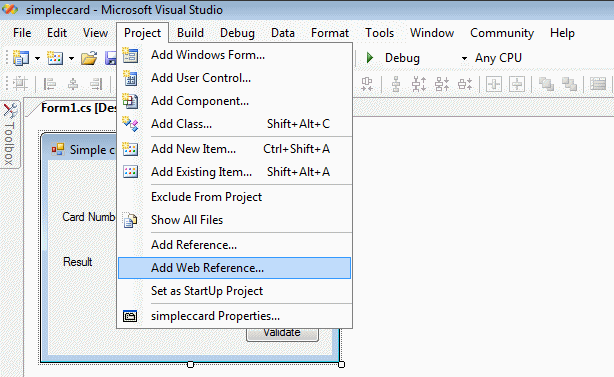The image size is (614, 377).
Task: Open the Toolbox side panel
Action: (x=9, y=134)
